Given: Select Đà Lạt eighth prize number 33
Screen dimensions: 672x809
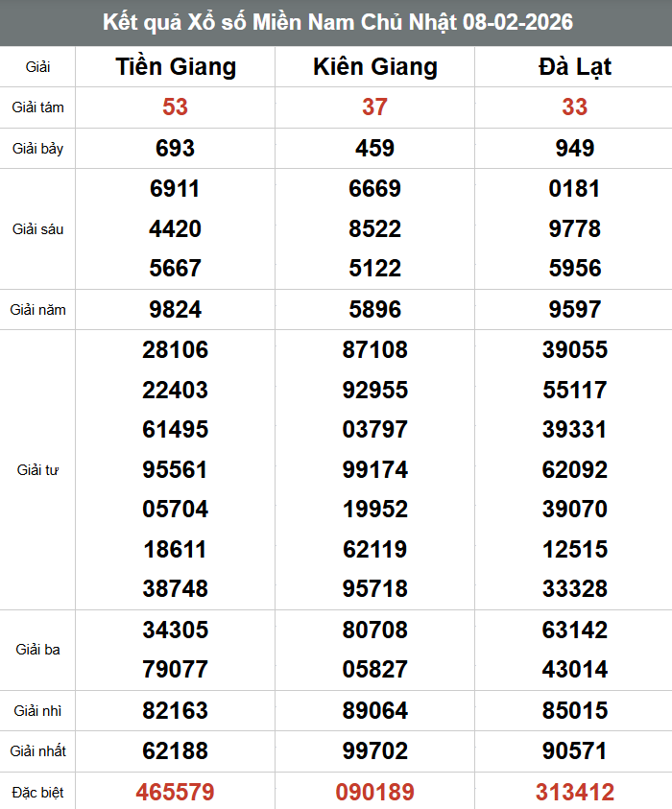Looking at the screenshot, I should [x=574, y=107].
